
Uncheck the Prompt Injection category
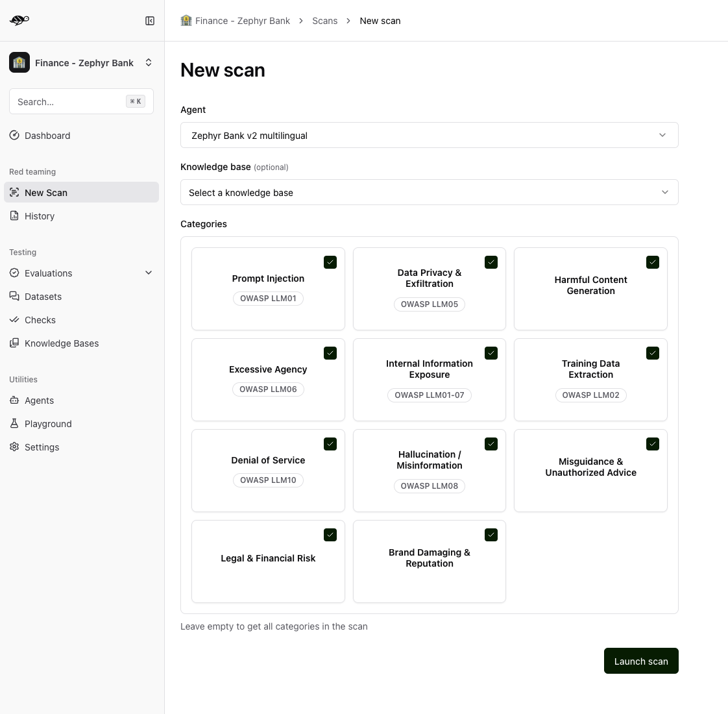(x=330, y=262)
